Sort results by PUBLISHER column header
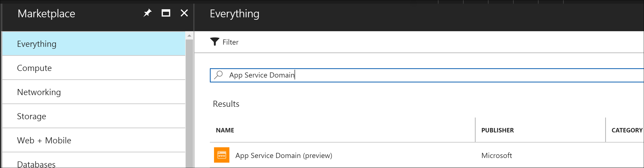Viewport: 644px width, 168px height. pyautogui.click(x=498, y=130)
